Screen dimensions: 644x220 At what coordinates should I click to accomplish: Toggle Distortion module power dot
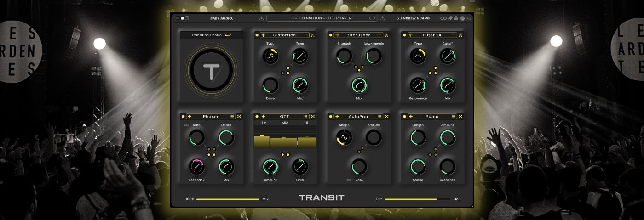pyautogui.click(x=257, y=35)
